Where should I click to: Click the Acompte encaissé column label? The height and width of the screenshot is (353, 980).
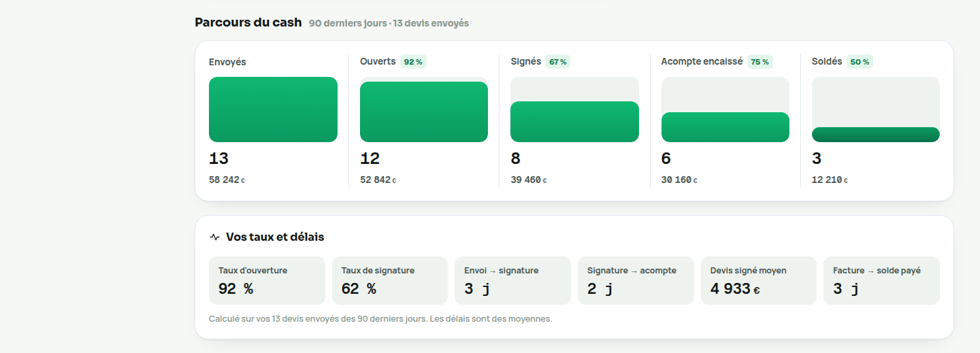click(x=702, y=61)
